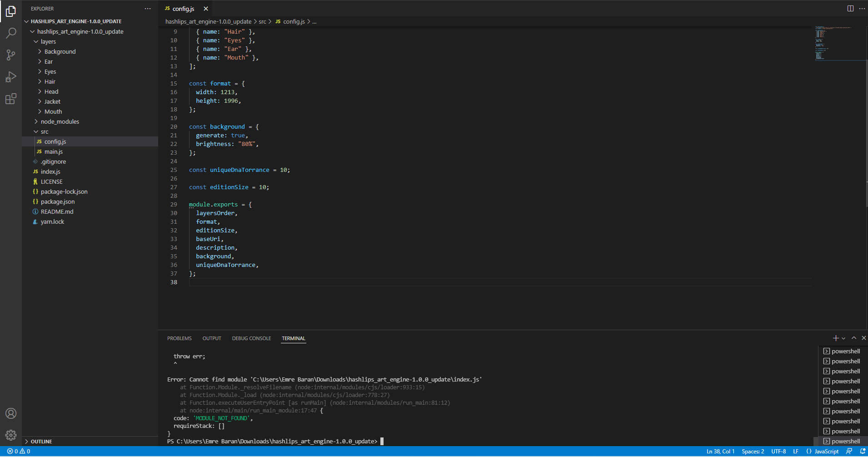The height and width of the screenshot is (457, 868).
Task: Open the Accounts icon above settings
Action: pyautogui.click(x=11, y=413)
